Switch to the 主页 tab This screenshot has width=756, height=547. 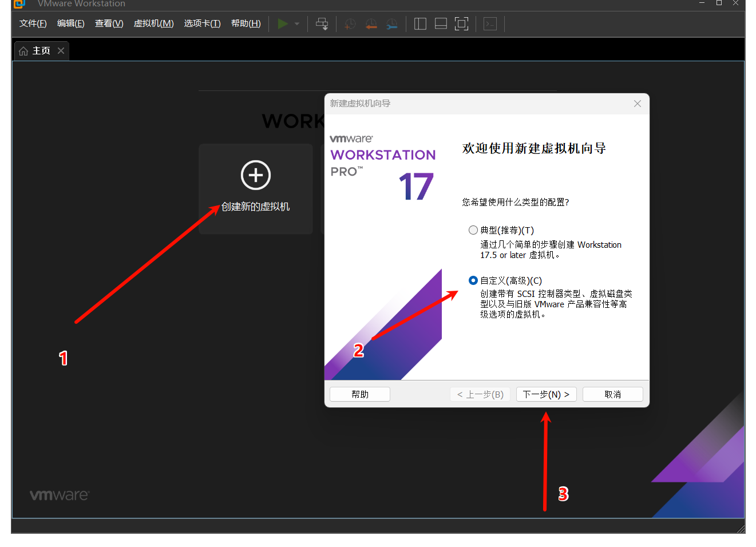41,50
